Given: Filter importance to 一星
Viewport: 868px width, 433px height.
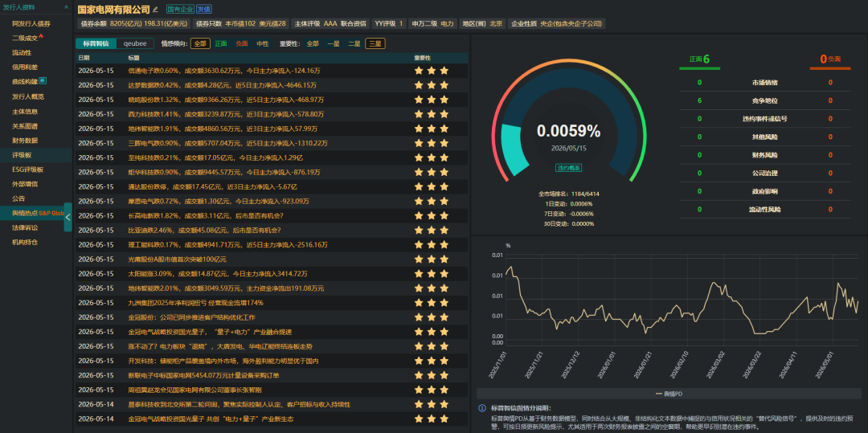Looking at the screenshot, I should (334, 43).
